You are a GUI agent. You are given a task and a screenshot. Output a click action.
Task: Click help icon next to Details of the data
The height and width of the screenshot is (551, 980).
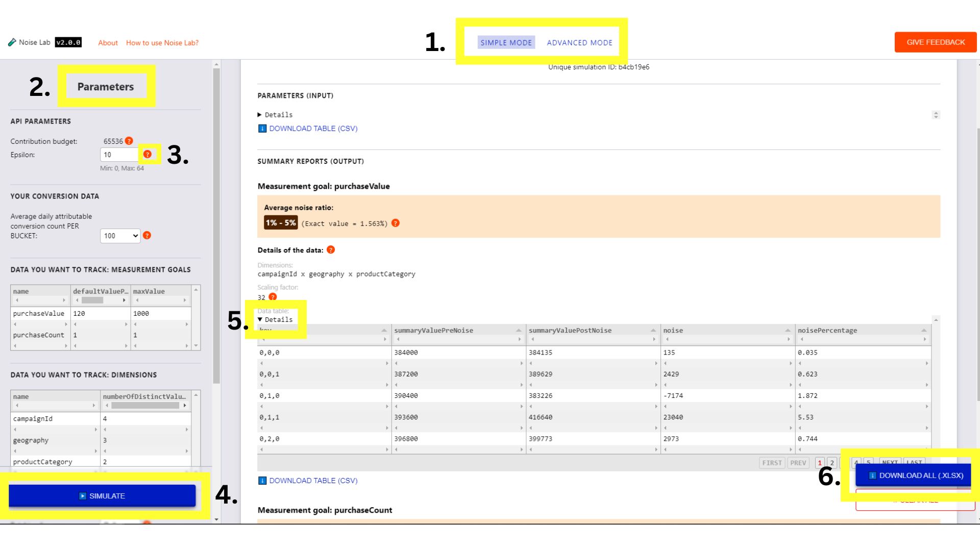(331, 249)
